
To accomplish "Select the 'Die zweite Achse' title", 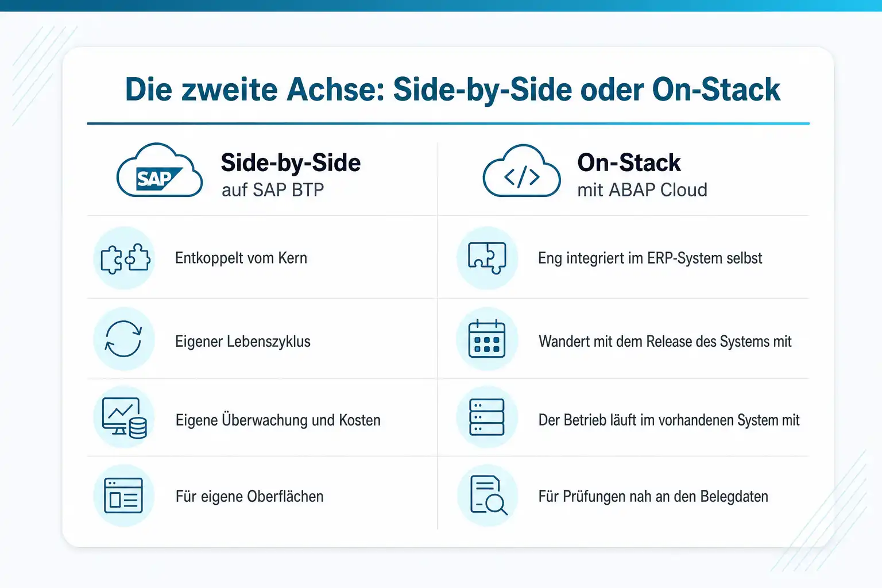I will (x=453, y=90).
